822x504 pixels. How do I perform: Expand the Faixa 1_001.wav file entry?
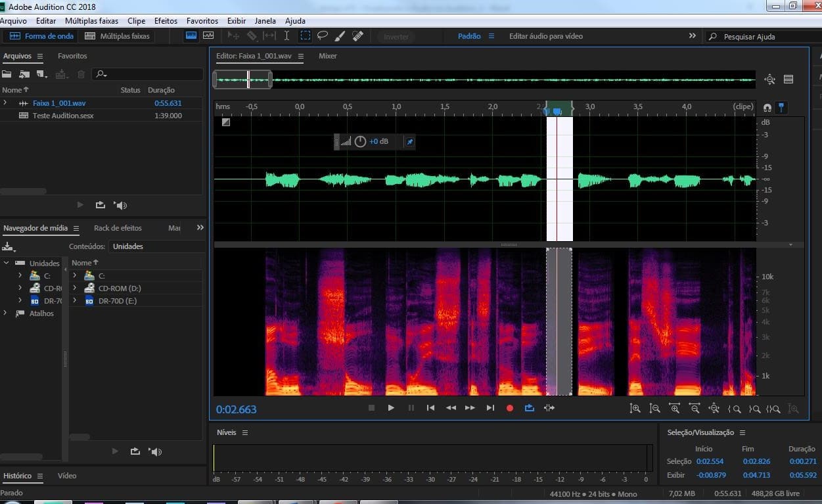5,103
